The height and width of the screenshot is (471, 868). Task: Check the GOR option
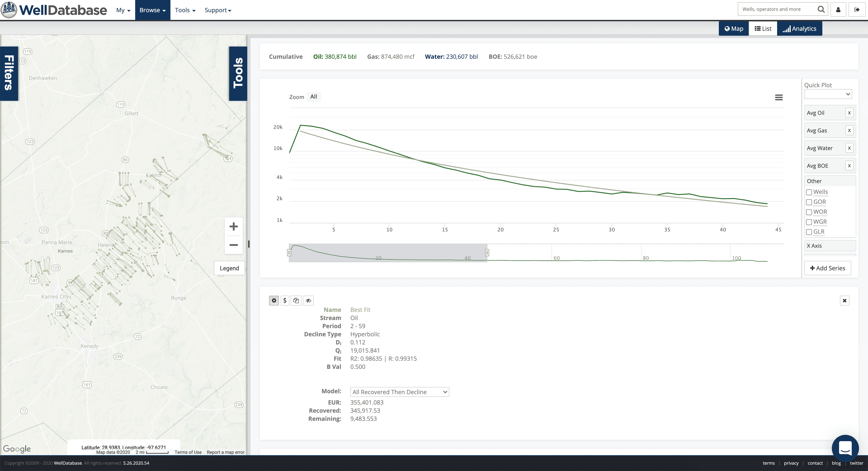click(809, 202)
